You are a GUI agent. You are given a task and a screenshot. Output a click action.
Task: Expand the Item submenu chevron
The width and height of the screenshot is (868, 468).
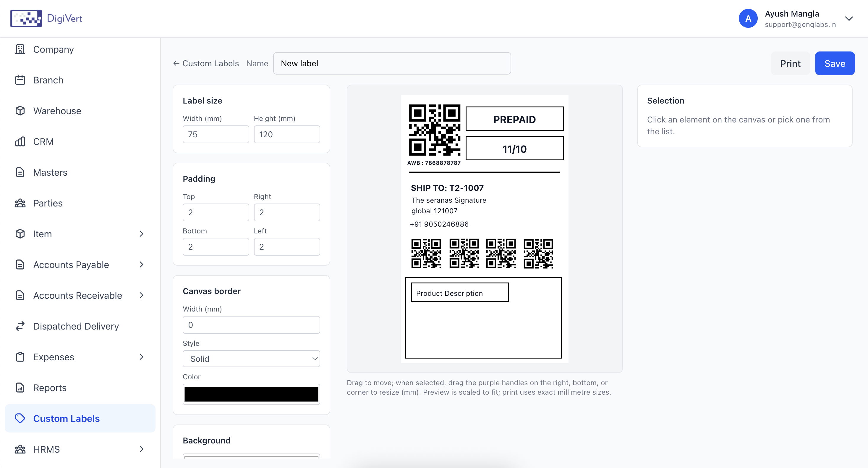pyautogui.click(x=142, y=234)
